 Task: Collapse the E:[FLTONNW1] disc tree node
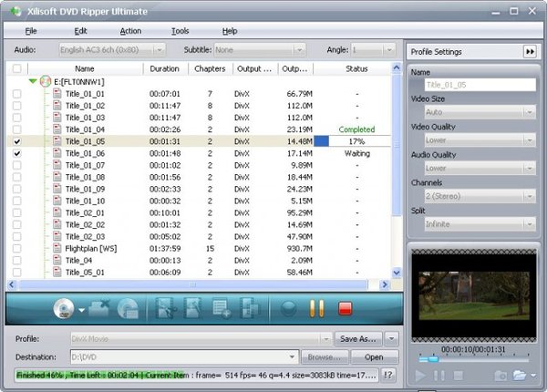[x=33, y=81]
